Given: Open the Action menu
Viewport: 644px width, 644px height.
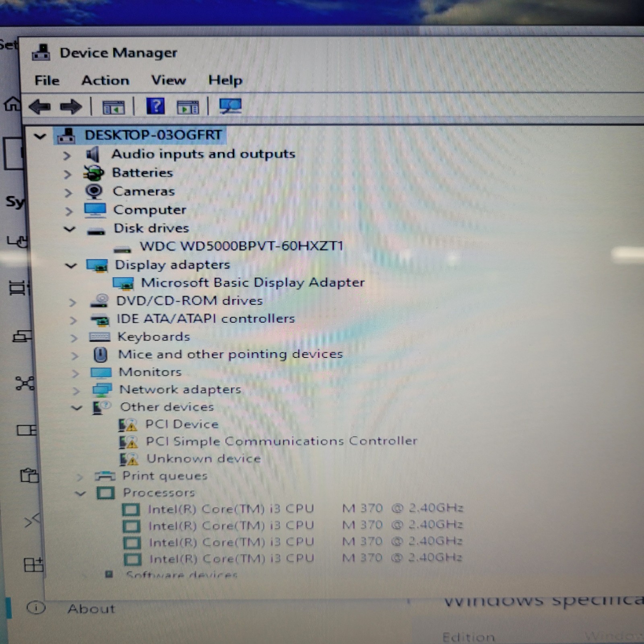Looking at the screenshot, I should 105,80.
